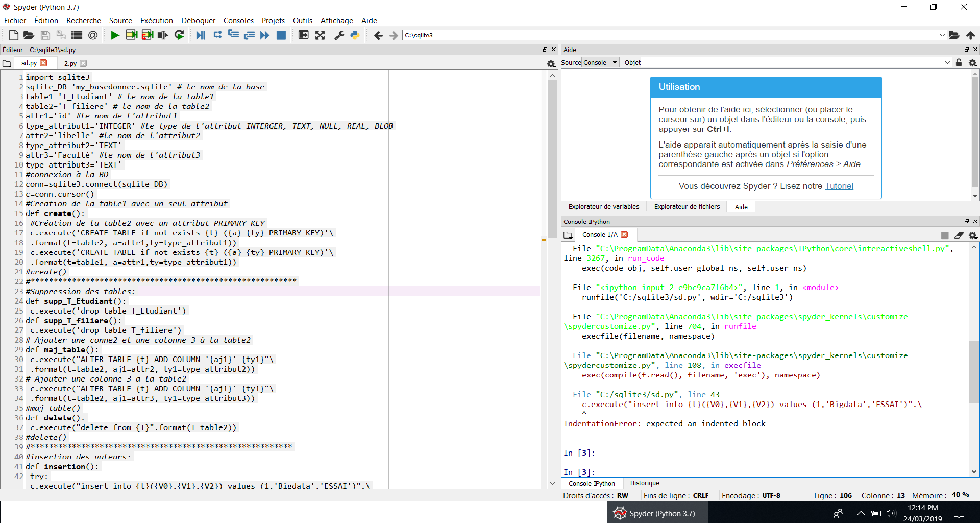Select the Console IPython bottom tab
The height and width of the screenshot is (523, 980).
(x=592, y=483)
